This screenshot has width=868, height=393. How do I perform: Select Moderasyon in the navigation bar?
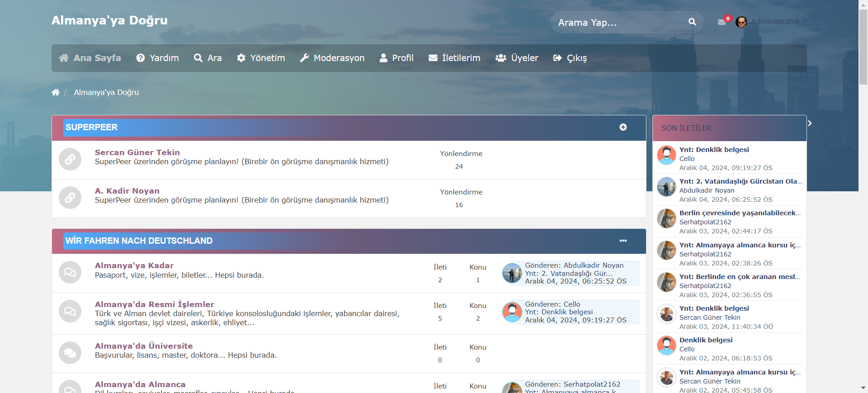pyautogui.click(x=332, y=58)
